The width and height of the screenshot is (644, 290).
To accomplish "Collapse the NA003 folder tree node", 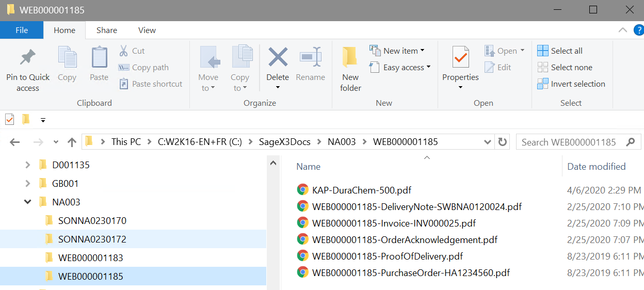I will [28, 202].
